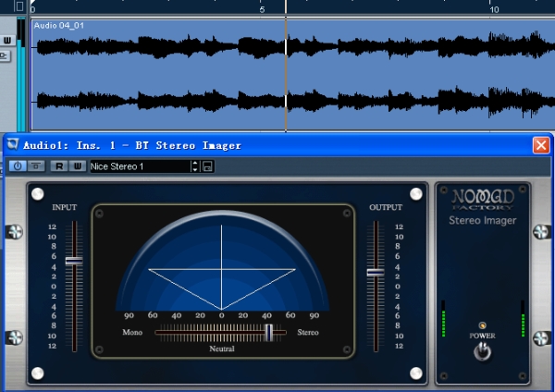
Task: Click the stereo field display vectorscope
Action: 222,262
